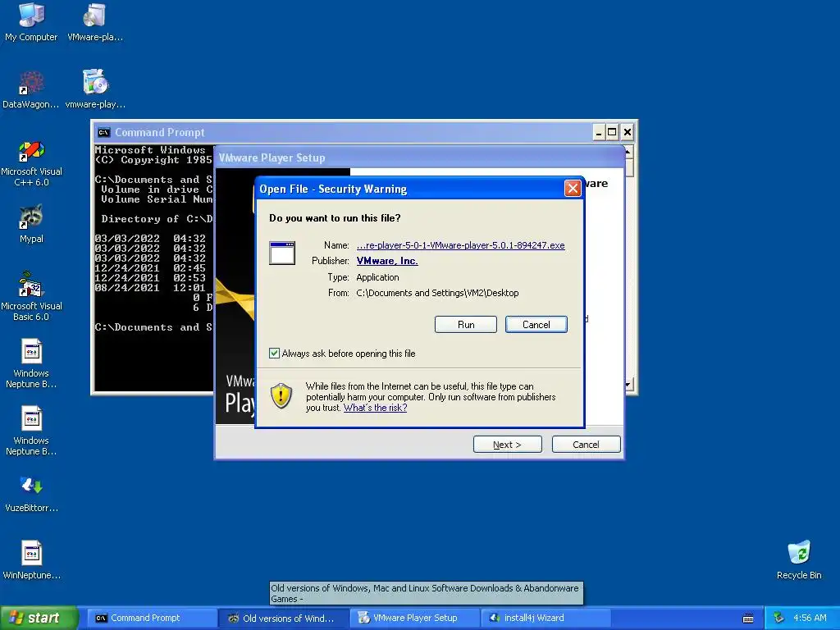840x630 pixels.
Task: Click the application file icon in security dialog
Action: (282, 253)
